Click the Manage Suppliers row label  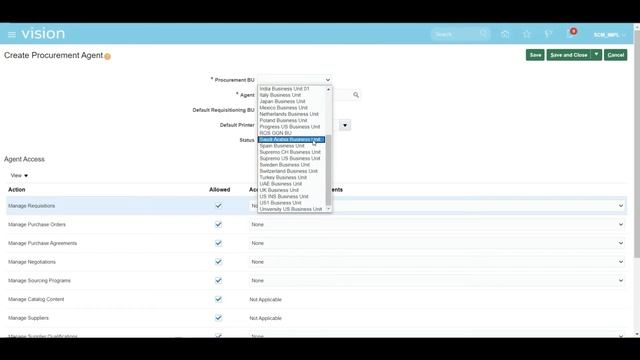click(x=28, y=318)
